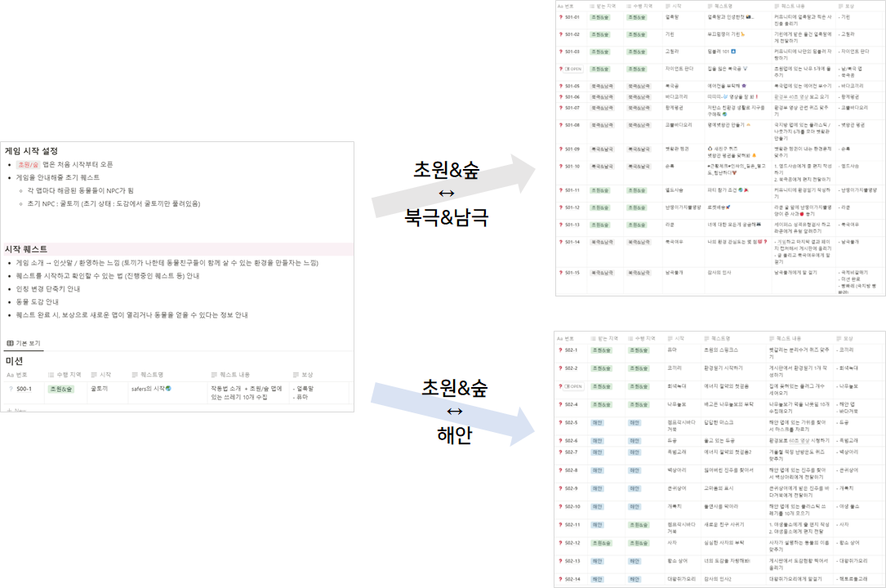Click the 수행 지역 column header in 미션 table
The width and height of the screenshot is (886, 588).
[x=65, y=375]
